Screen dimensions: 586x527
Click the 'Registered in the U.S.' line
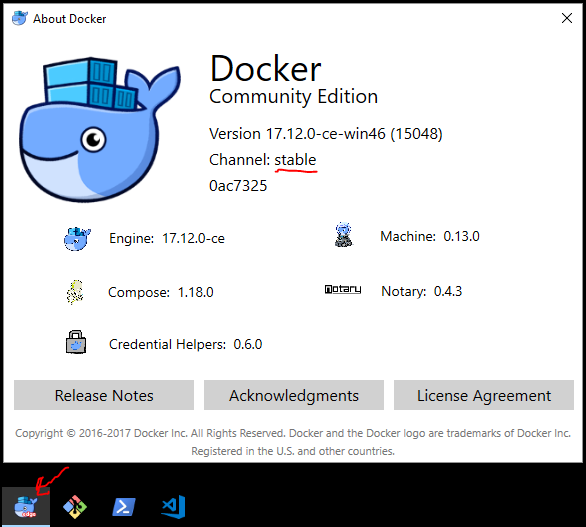pos(293,451)
